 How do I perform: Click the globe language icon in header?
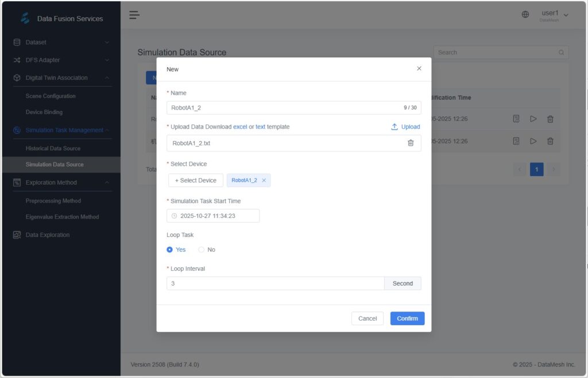[525, 14]
